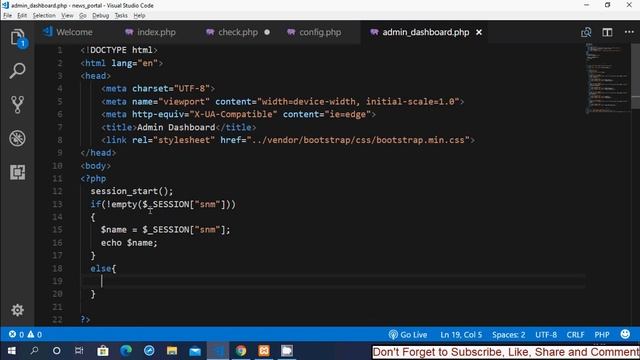Viewport: 640px width, 360px height.
Task: Click the echo $name; line
Action: (129, 242)
